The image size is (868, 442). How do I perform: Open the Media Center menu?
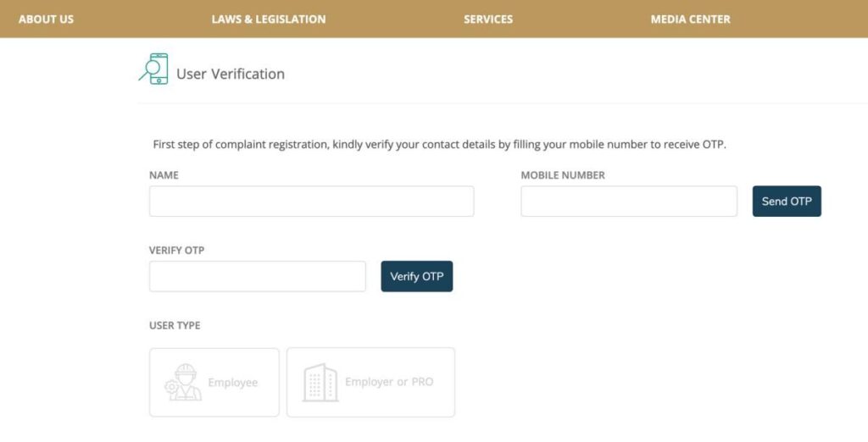[x=690, y=19]
